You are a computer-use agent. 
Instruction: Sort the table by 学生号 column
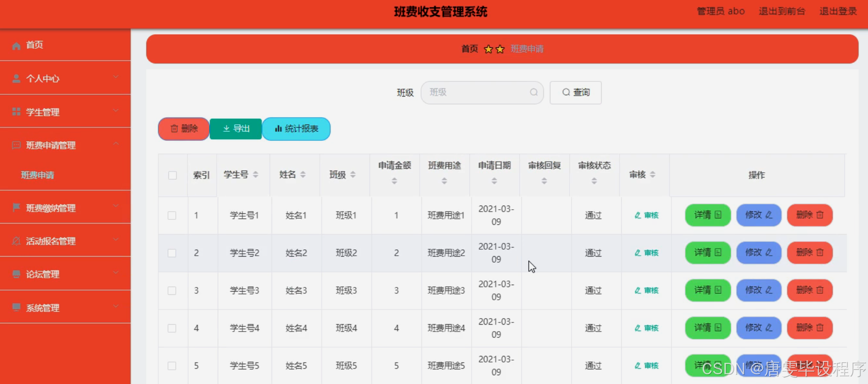255,175
